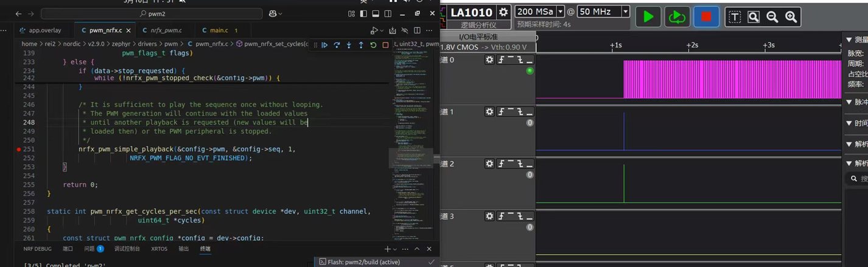This screenshot has width=868, height=267.
Task: Open the 调试控制台 panel tab
Action: point(127,249)
